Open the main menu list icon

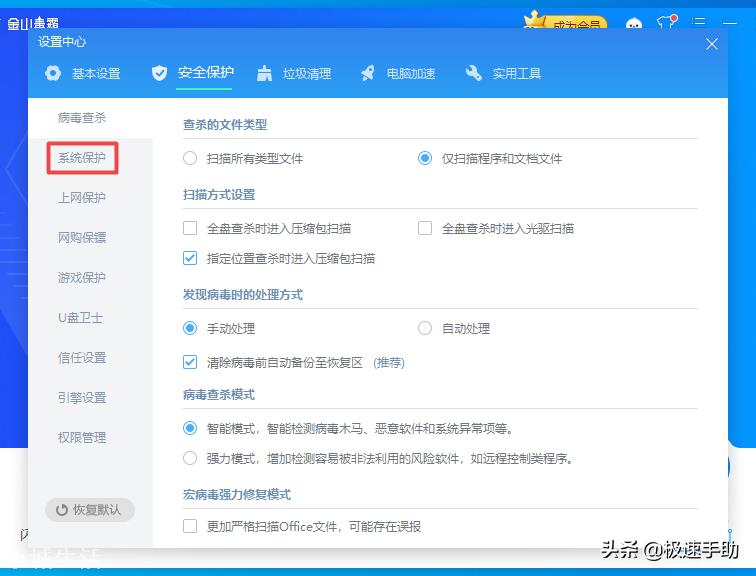[x=698, y=22]
